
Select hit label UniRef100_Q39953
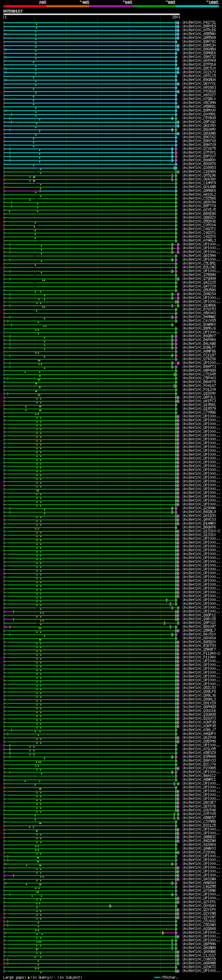tap(199, 168)
